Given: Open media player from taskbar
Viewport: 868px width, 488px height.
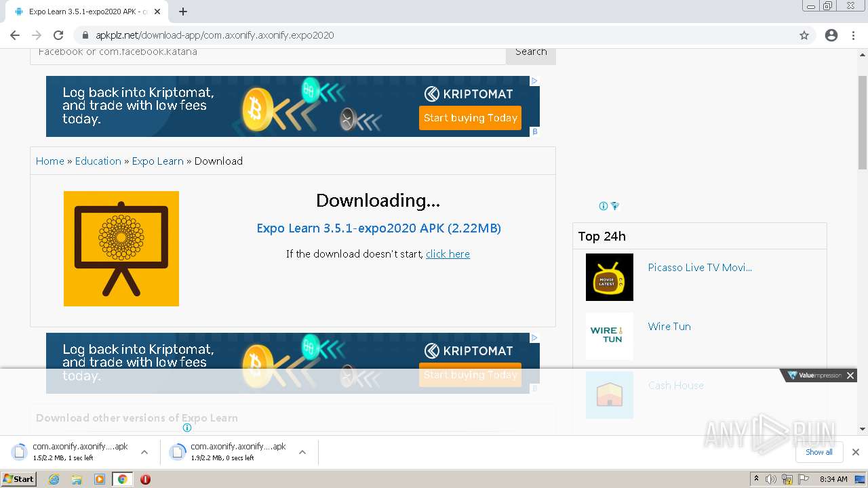Looking at the screenshot, I should (x=100, y=479).
